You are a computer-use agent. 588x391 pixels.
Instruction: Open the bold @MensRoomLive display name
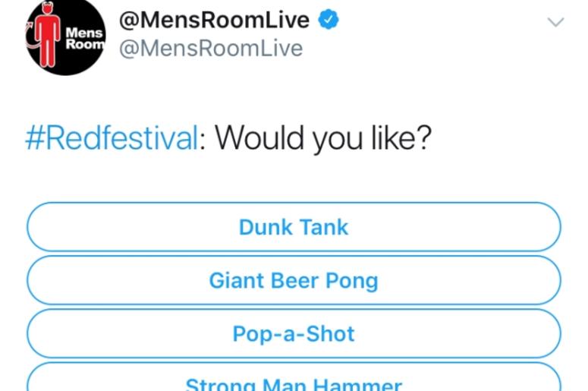pos(214,20)
